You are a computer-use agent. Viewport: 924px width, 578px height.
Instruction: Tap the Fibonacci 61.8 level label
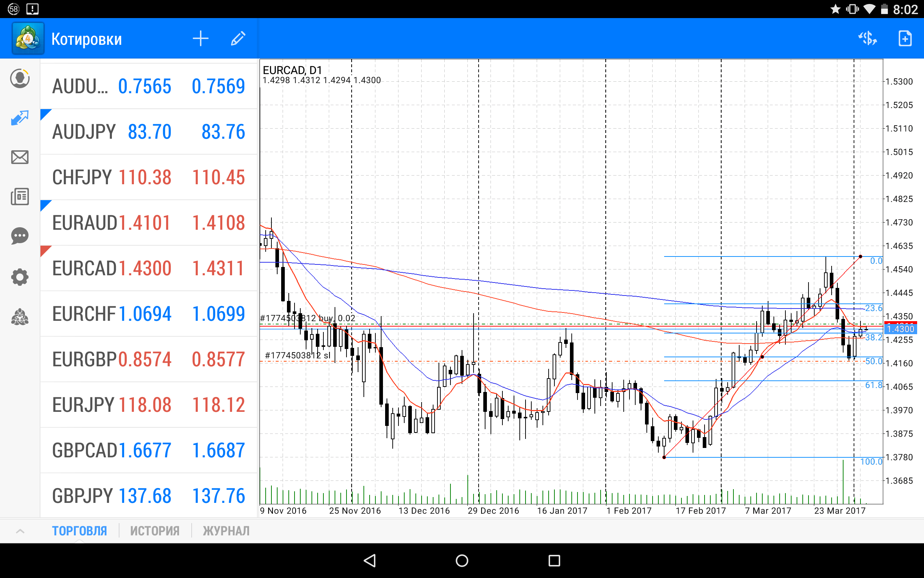tap(873, 385)
